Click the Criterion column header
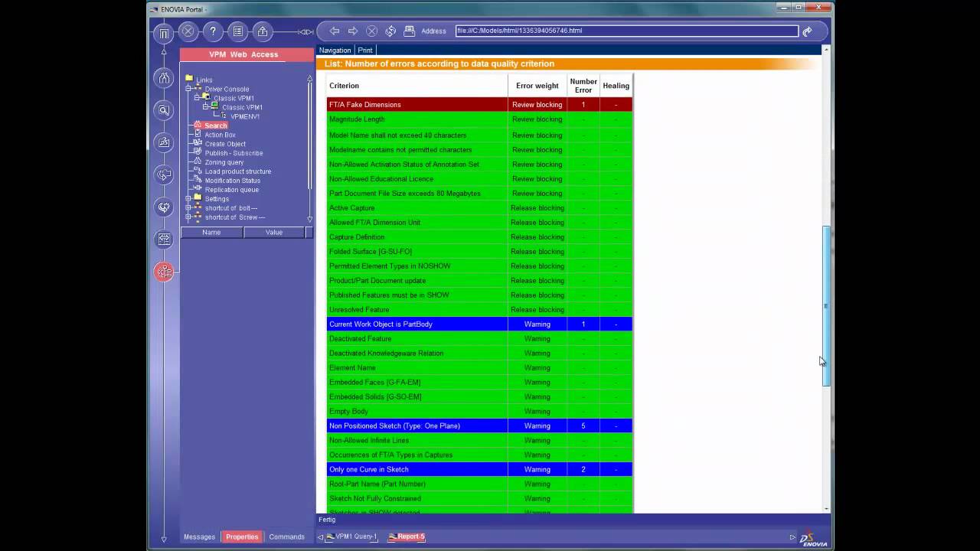This screenshot has height=551, width=980. pos(417,86)
